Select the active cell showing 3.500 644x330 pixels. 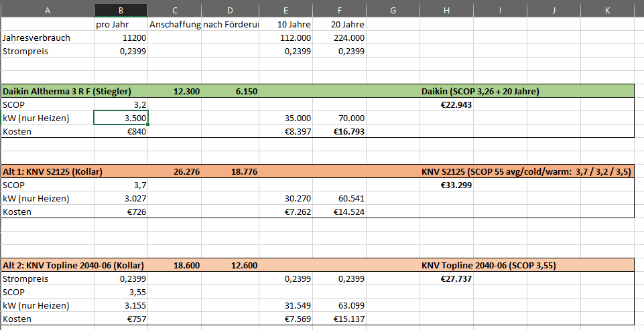pyautogui.click(x=121, y=118)
